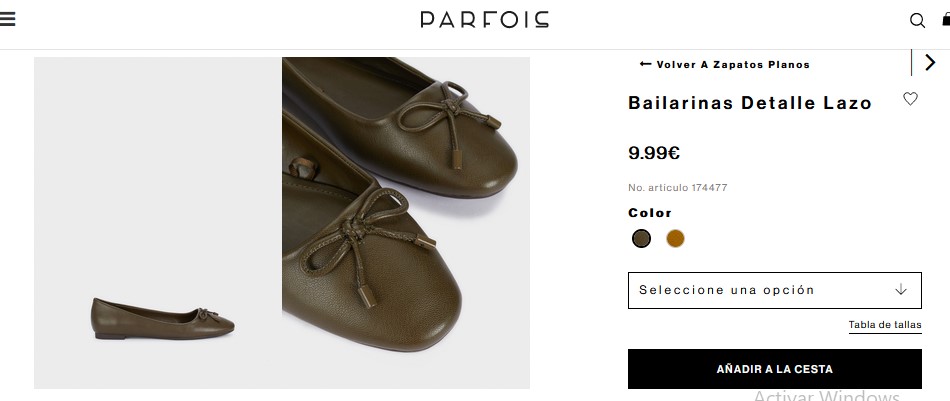Screen dimensions: 950x401
Task: Select the dark olive color option
Action: 641,238
